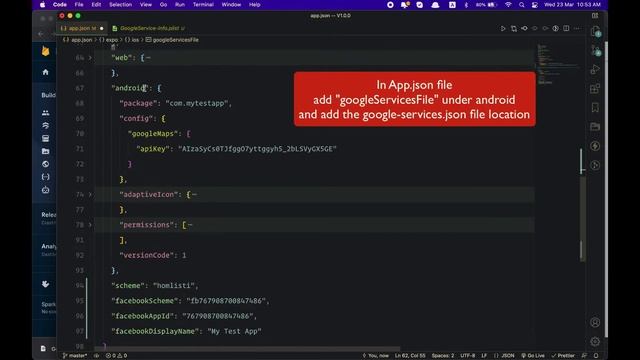Expand the folded "web" block on line 64
Image resolution: width=640 pixels, height=360 pixels.
tap(90, 58)
